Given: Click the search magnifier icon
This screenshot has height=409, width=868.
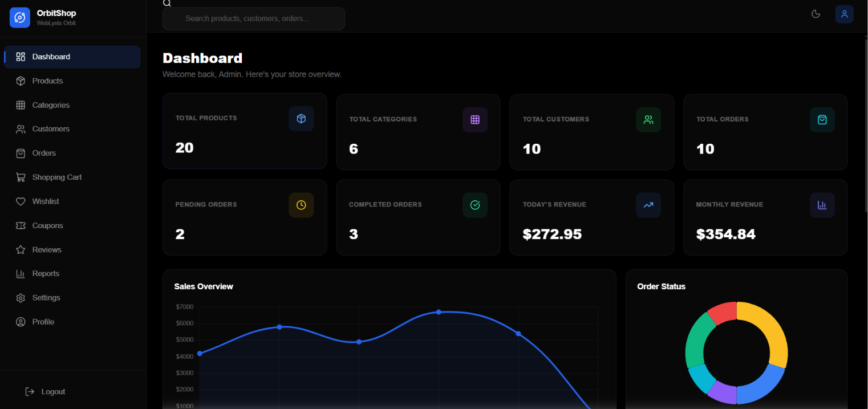Looking at the screenshot, I should pyautogui.click(x=167, y=3).
